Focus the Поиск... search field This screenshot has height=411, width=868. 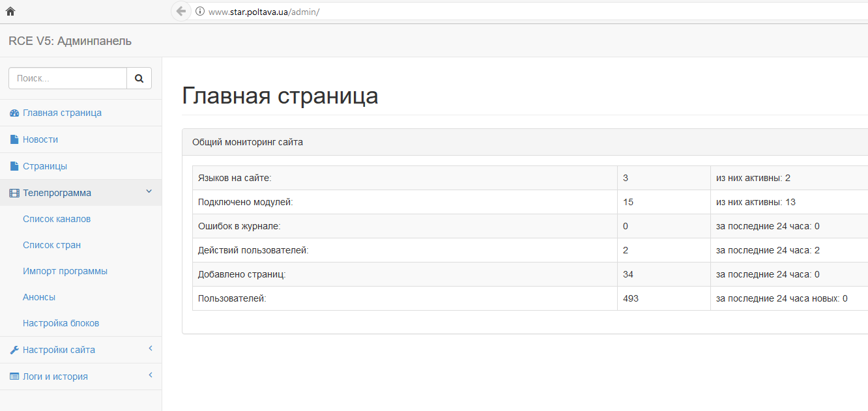pos(67,78)
